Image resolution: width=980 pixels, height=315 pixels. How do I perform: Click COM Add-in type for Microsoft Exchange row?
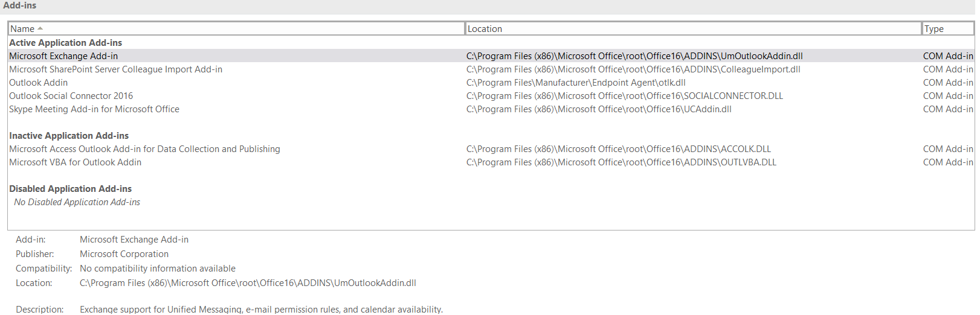948,56
